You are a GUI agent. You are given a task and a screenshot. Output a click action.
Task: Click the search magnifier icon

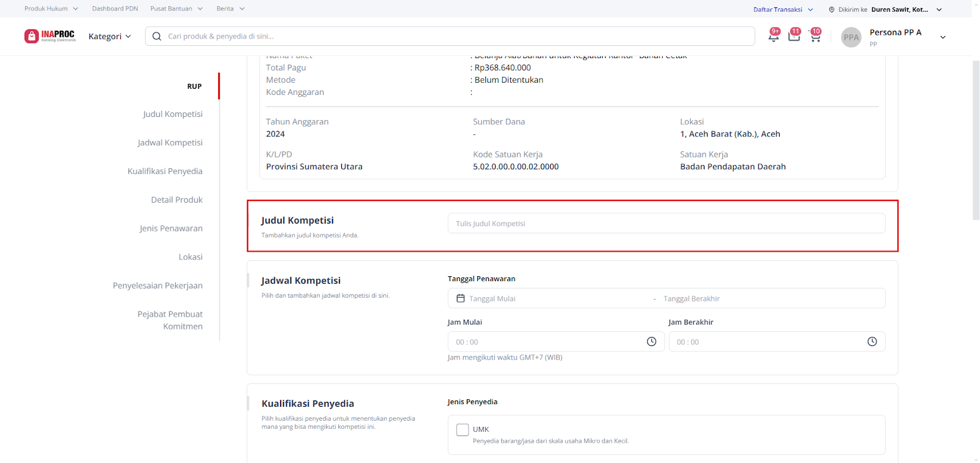[x=157, y=36]
